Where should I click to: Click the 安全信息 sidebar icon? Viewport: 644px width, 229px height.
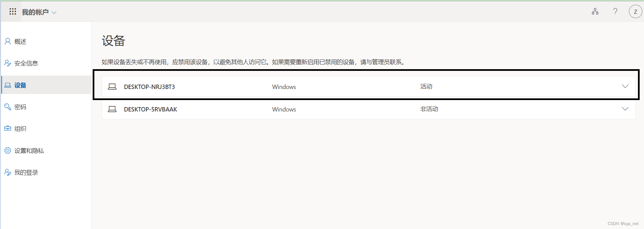pyautogui.click(x=7, y=63)
